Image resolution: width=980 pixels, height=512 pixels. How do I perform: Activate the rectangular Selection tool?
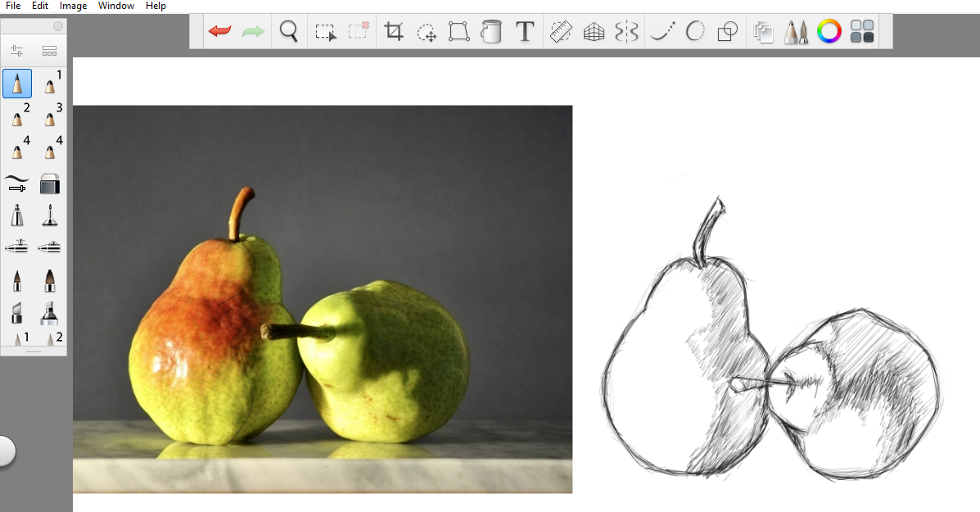tap(325, 31)
